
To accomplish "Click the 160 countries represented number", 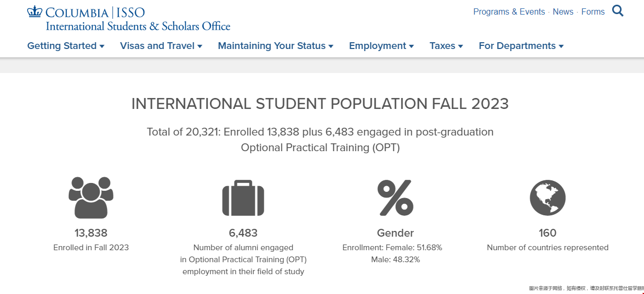I will (x=547, y=232).
